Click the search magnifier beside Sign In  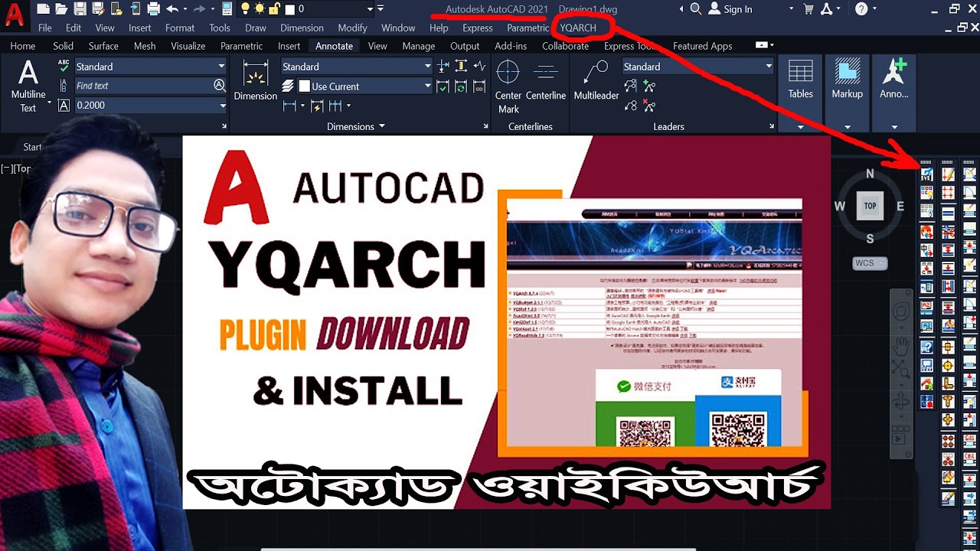point(695,9)
